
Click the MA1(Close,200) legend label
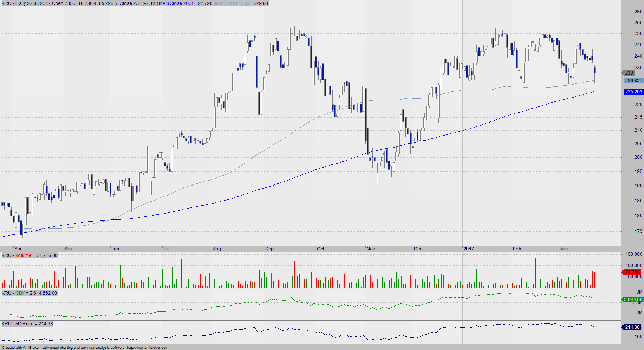pyautogui.click(x=176, y=3)
